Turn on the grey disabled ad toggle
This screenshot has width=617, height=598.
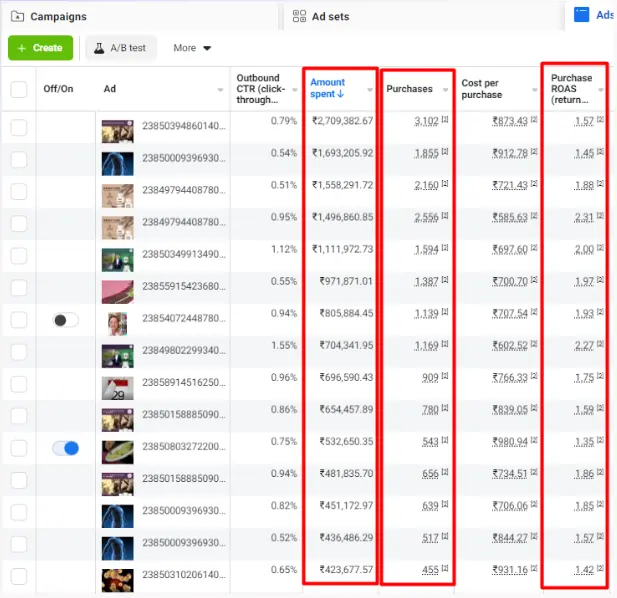[x=65, y=320]
